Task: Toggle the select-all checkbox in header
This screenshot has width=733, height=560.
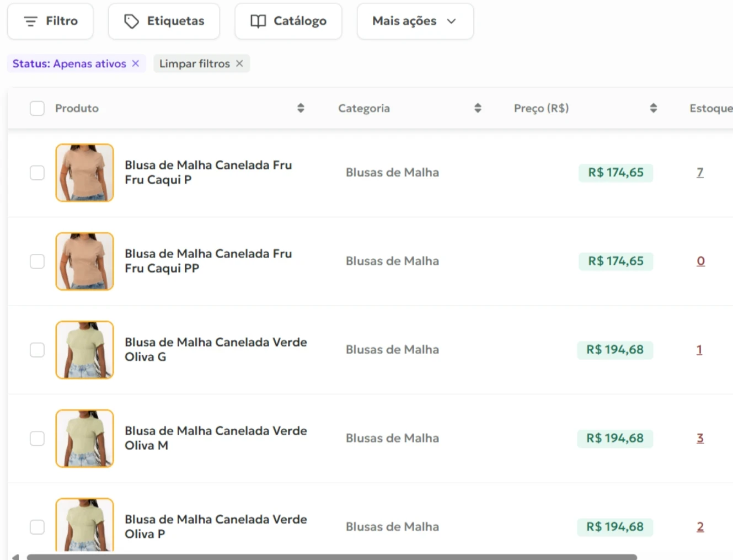Action: [37, 108]
